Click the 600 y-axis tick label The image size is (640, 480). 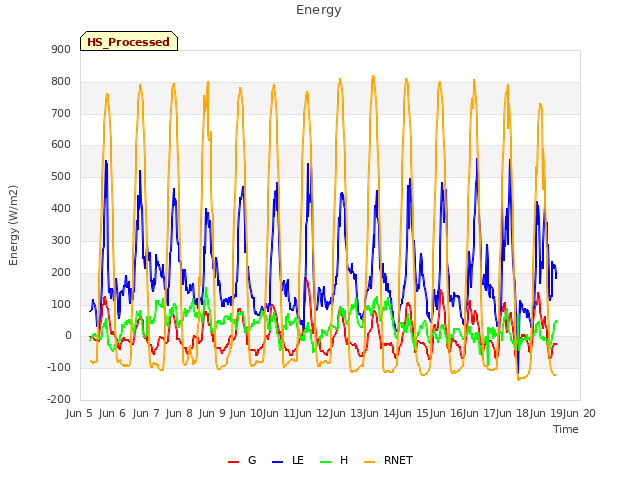pyautogui.click(x=61, y=145)
